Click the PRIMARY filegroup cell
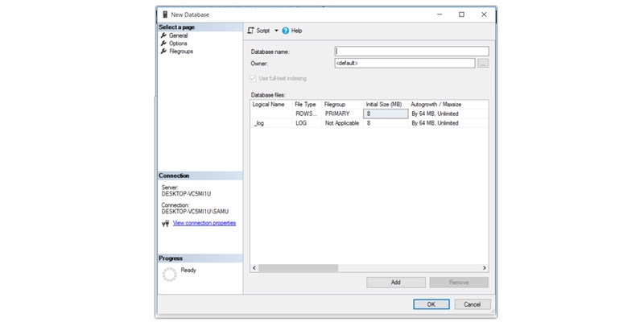This screenshot has width=644, height=322. 343,114
